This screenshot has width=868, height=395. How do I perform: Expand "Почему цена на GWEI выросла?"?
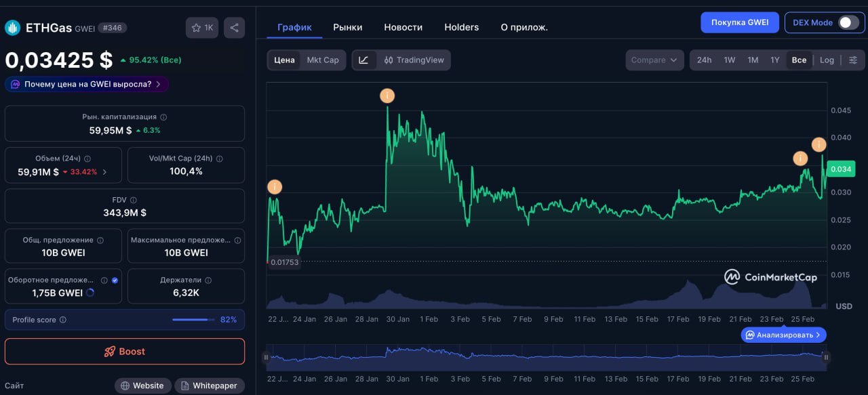[x=87, y=85]
